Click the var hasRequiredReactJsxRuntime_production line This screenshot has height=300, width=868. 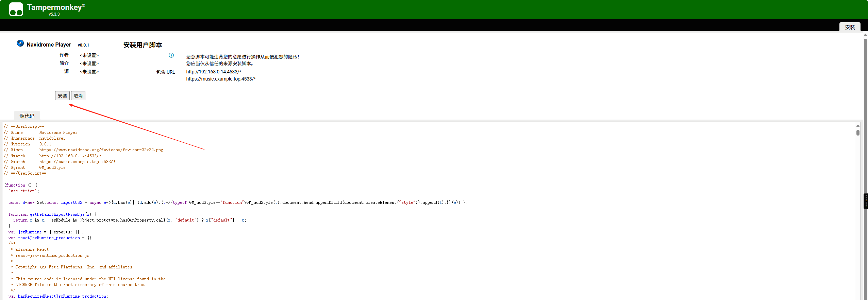pos(59,296)
